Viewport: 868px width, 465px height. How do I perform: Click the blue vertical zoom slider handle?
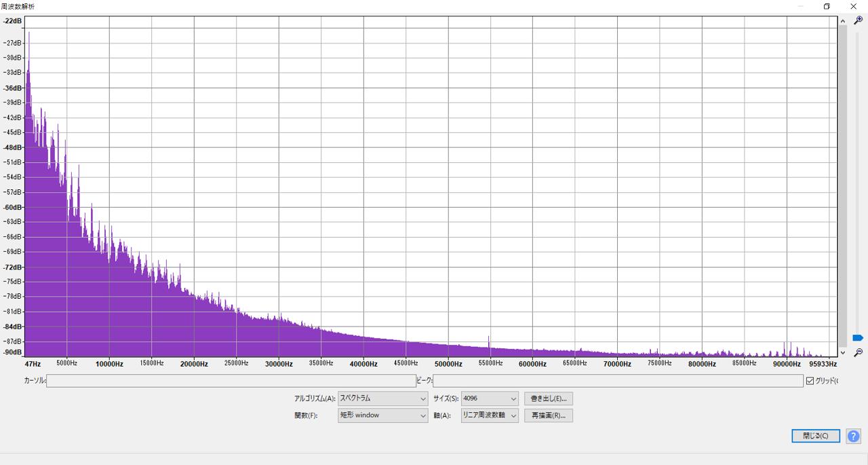pyautogui.click(x=858, y=338)
